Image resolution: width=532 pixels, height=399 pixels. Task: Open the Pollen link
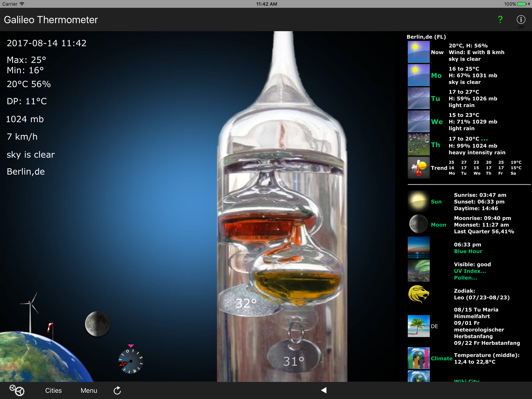click(x=465, y=278)
